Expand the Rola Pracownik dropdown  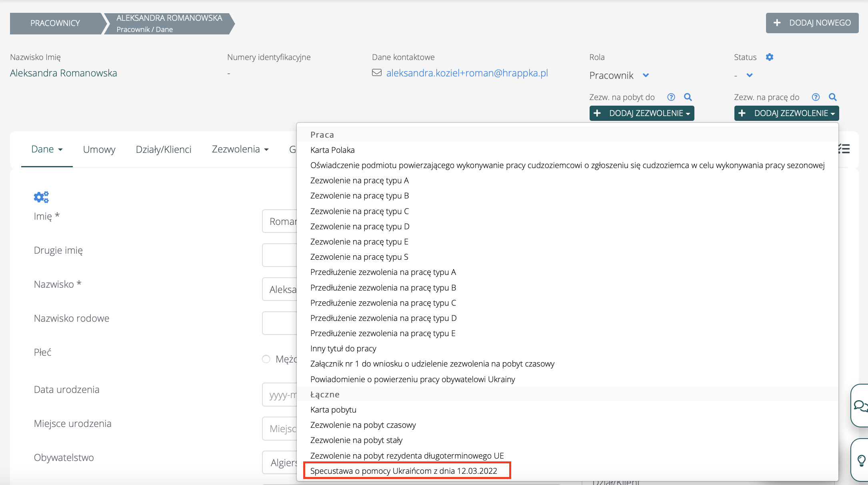coord(646,75)
